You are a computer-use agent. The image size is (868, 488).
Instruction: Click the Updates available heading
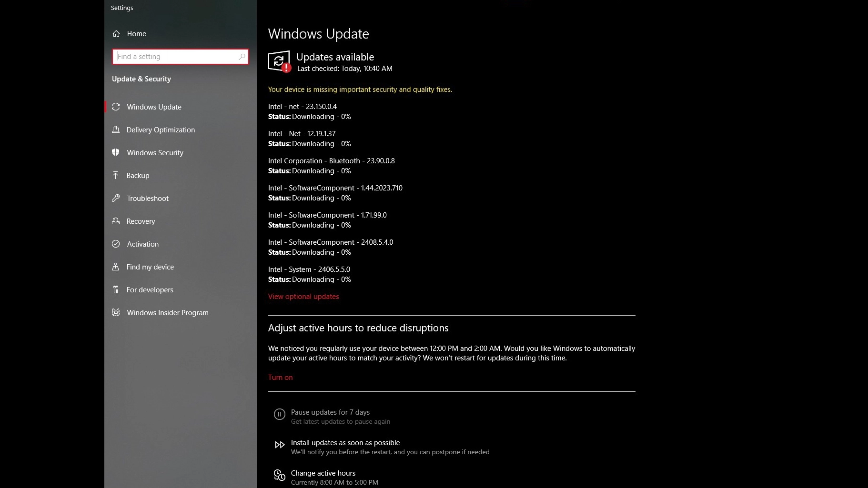pos(335,57)
